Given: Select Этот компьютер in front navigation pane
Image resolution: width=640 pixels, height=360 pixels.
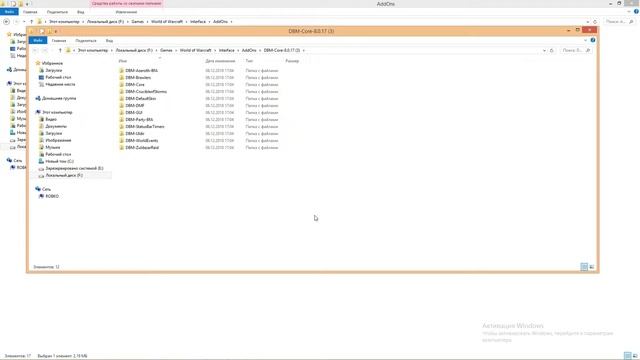Looking at the screenshot, I should (x=57, y=112).
